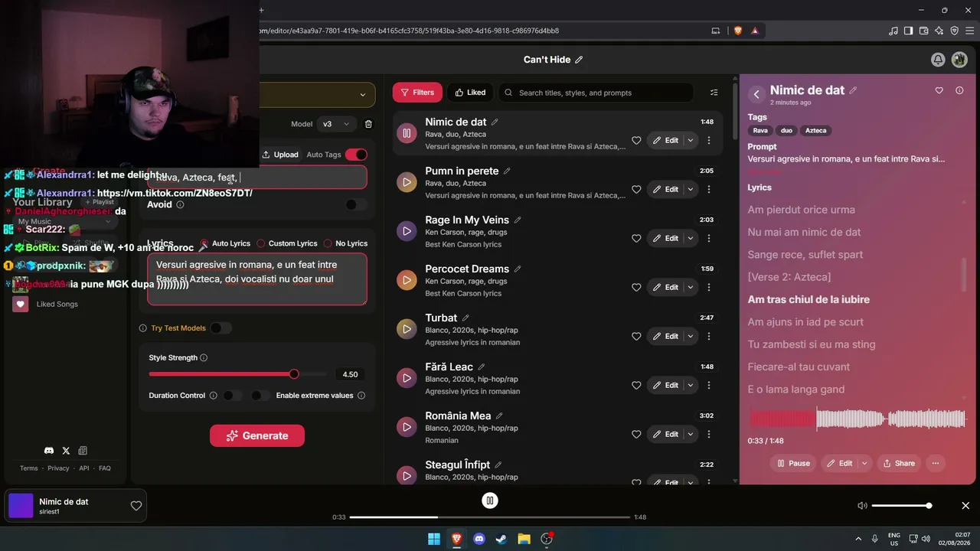Toggle Enable extreme values switch
The width and height of the screenshot is (980, 551).
click(260, 396)
